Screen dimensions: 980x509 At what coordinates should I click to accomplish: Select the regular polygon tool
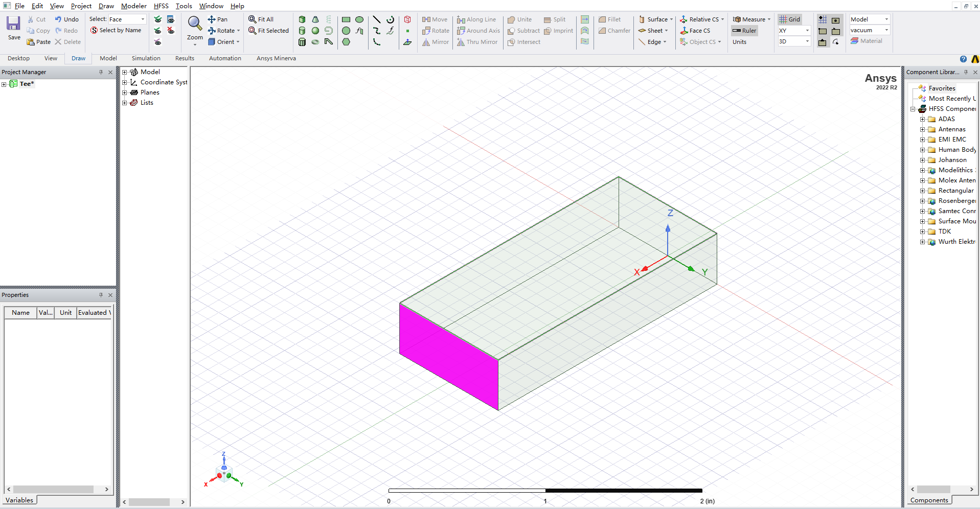(x=346, y=42)
